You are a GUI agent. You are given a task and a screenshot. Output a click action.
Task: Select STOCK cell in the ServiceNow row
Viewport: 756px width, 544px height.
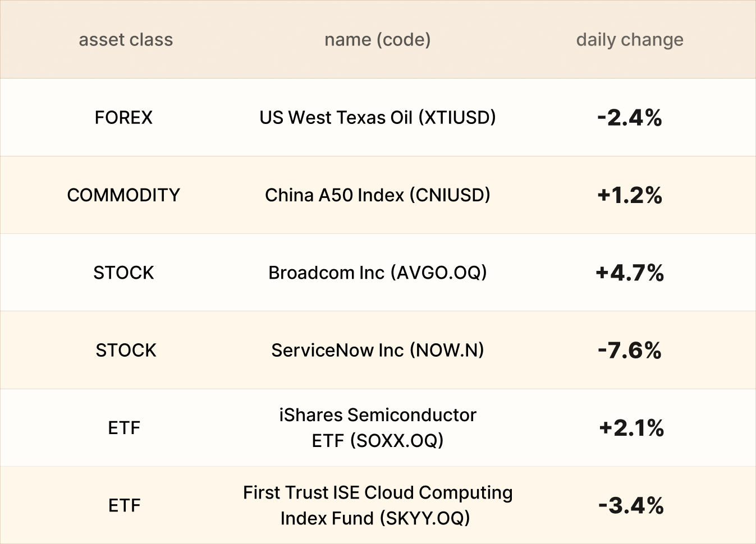pos(126,351)
